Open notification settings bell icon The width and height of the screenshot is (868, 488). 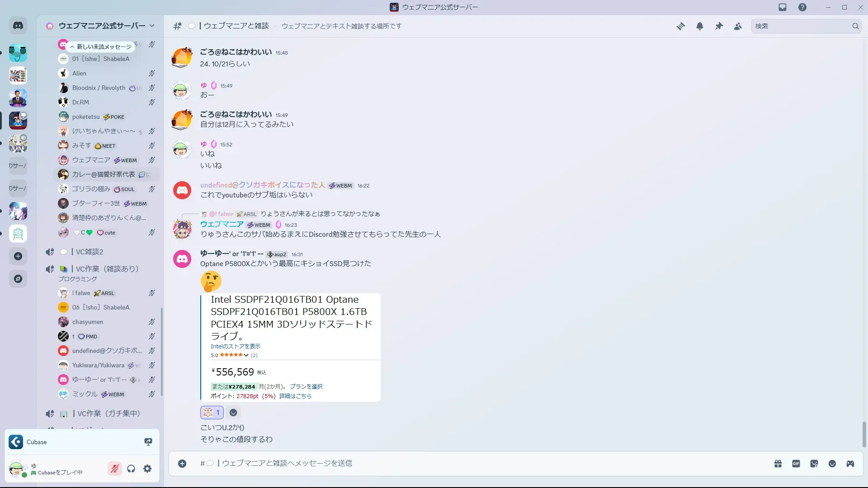tap(699, 26)
